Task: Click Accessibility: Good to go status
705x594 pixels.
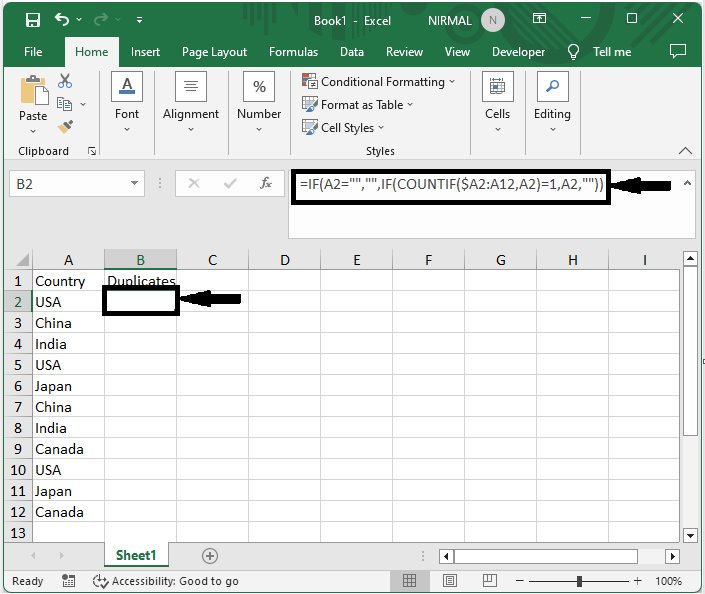Action: [x=165, y=581]
